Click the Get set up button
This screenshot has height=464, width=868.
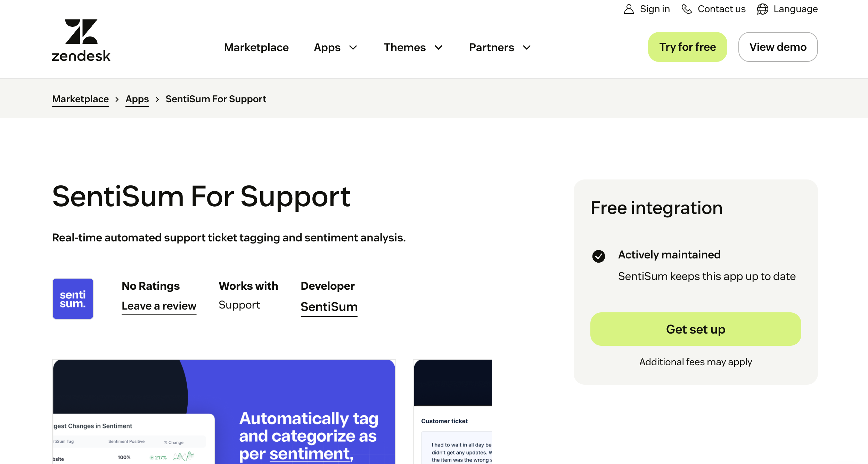[x=695, y=329]
